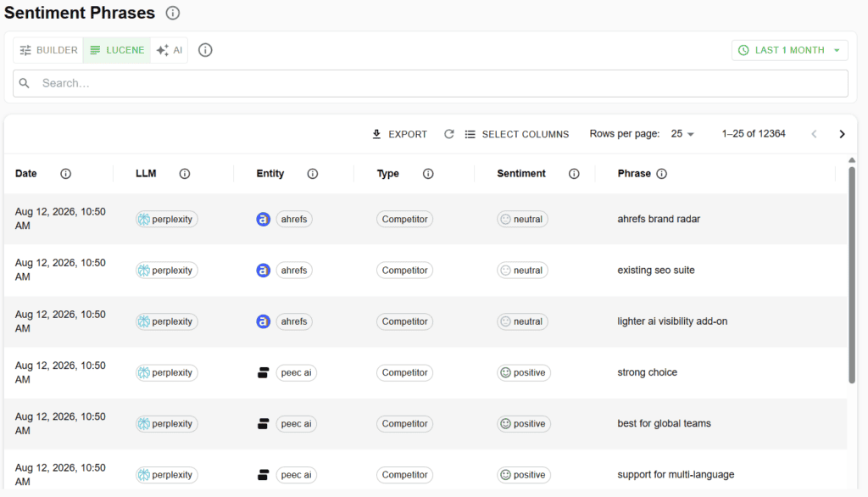Image resolution: width=868 pixels, height=497 pixels.
Task: Click the info icon next to the AI tab
Action: (x=205, y=50)
